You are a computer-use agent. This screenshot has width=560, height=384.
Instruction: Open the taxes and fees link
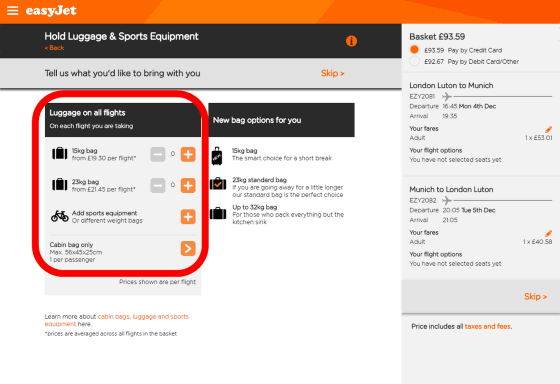coord(488,326)
